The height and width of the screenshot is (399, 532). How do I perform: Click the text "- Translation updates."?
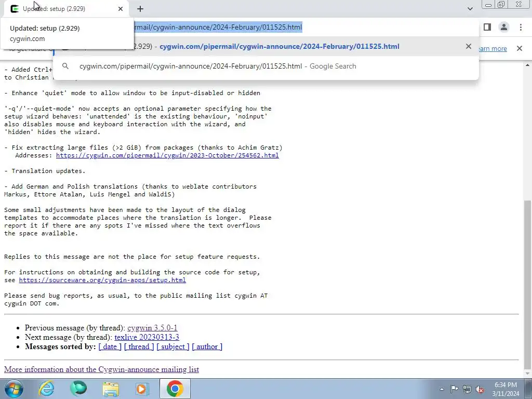coord(45,171)
